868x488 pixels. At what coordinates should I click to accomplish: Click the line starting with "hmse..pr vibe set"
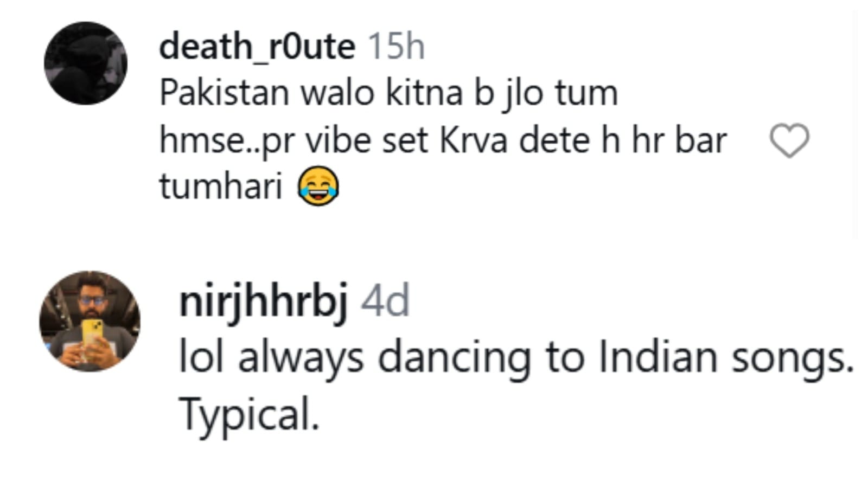point(443,140)
